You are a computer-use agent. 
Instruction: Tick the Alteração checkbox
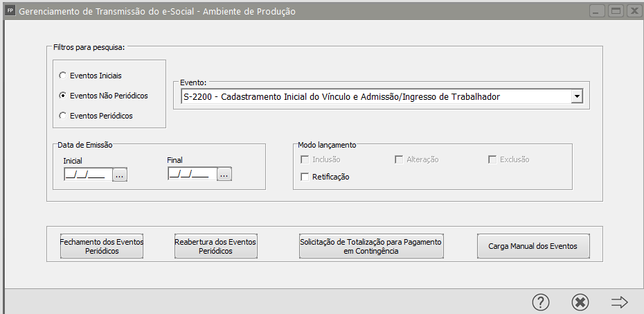pyautogui.click(x=399, y=159)
